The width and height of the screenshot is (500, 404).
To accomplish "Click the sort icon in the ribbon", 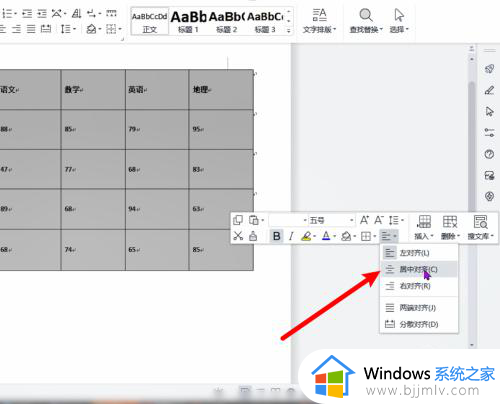I will [x=77, y=14].
